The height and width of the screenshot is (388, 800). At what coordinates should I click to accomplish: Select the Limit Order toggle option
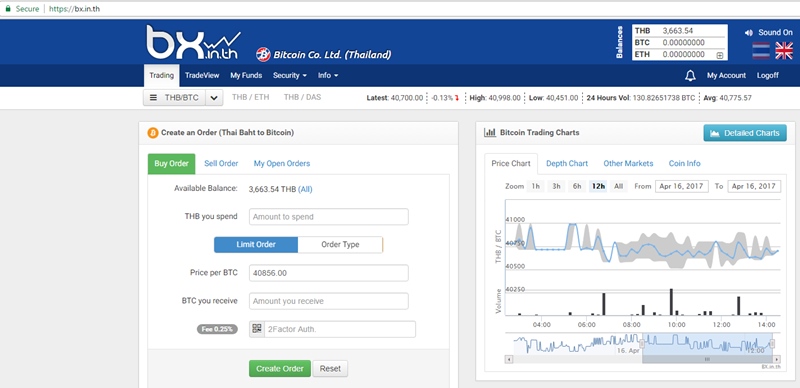tap(256, 245)
